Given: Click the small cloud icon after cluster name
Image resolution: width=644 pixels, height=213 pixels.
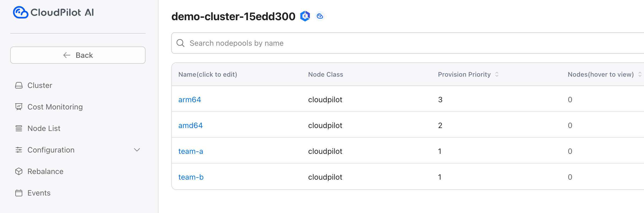Looking at the screenshot, I should pos(320,16).
